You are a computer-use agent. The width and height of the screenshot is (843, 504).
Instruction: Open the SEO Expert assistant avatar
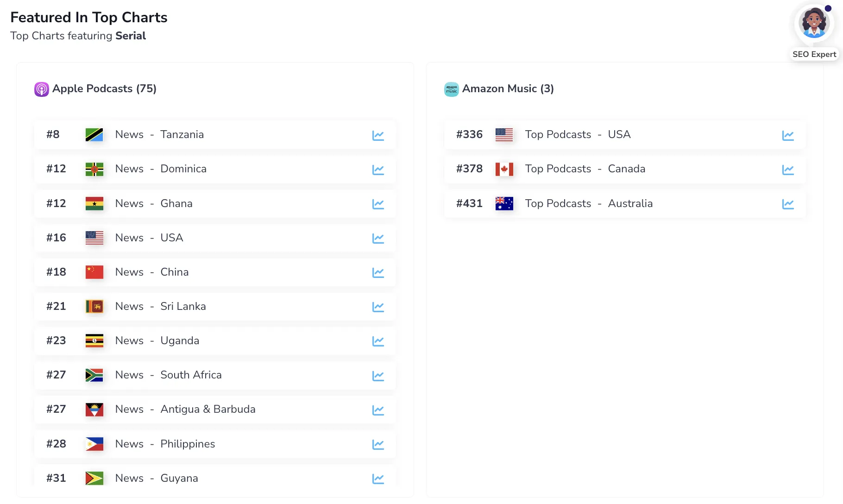coord(814,23)
